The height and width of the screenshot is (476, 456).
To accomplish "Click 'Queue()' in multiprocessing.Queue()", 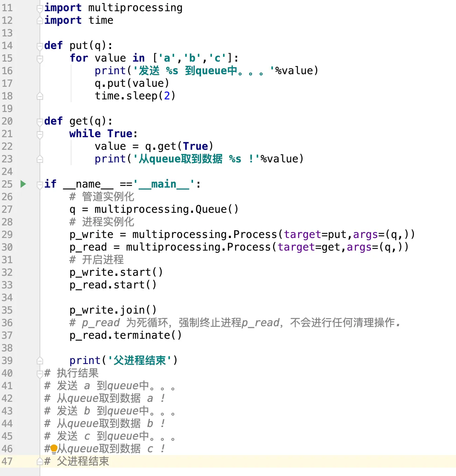I will 217,209.
